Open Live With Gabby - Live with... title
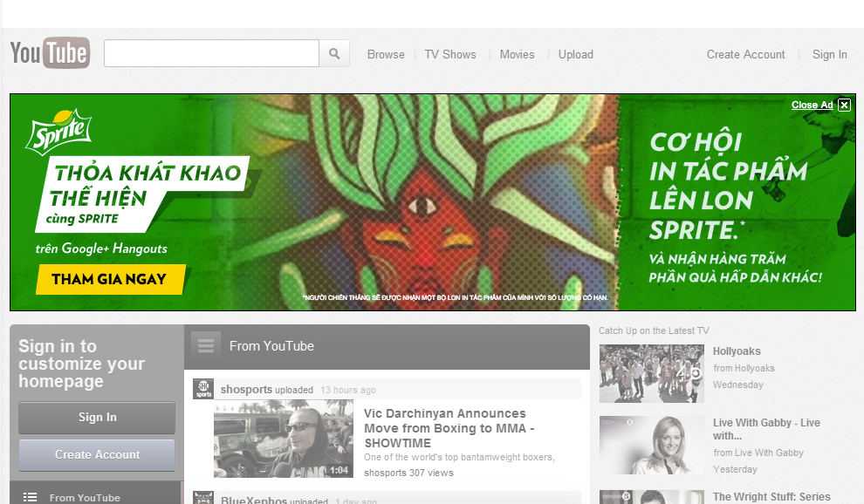The width and height of the screenshot is (864, 504). point(766,429)
